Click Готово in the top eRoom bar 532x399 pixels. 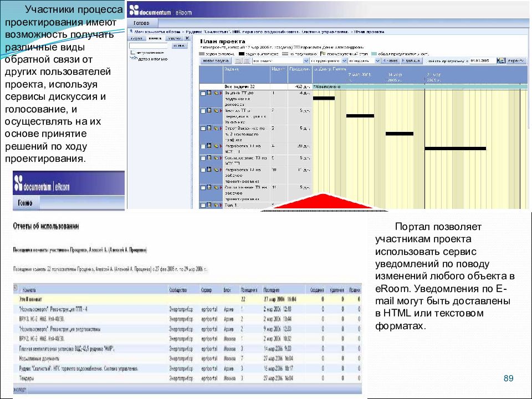point(141,23)
